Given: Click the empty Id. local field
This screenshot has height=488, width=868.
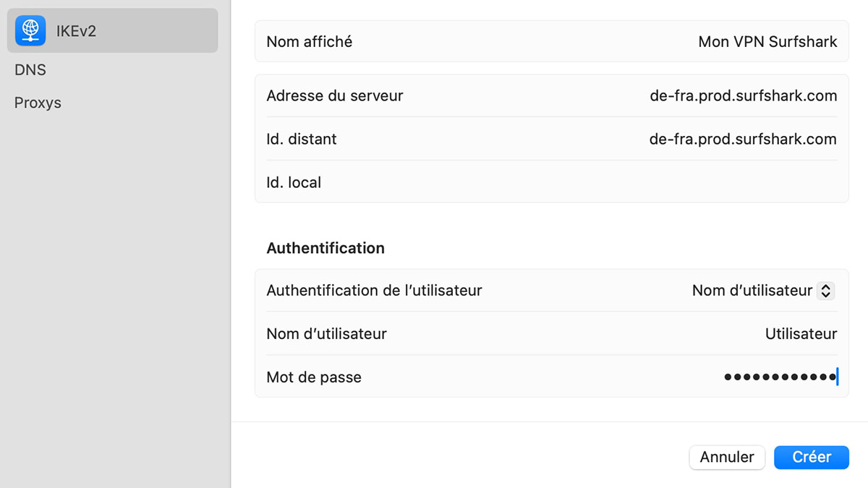Looking at the screenshot, I should tap(651, 182).
